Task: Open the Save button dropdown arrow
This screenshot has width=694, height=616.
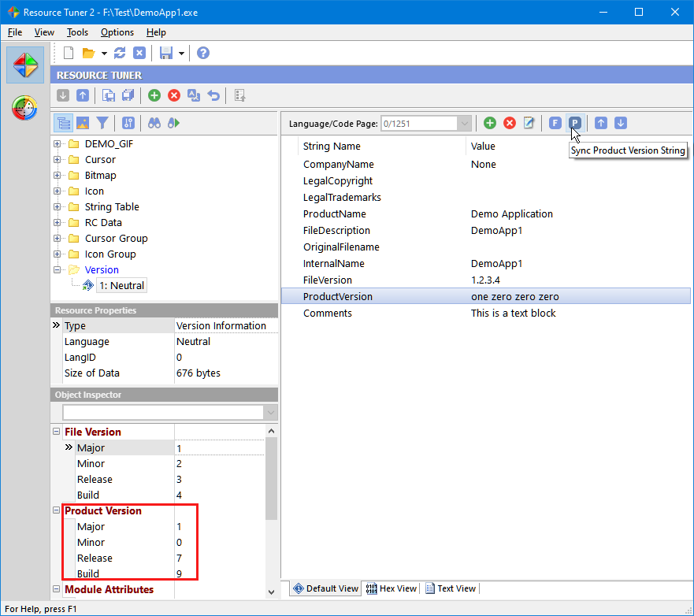Action: 181,54
